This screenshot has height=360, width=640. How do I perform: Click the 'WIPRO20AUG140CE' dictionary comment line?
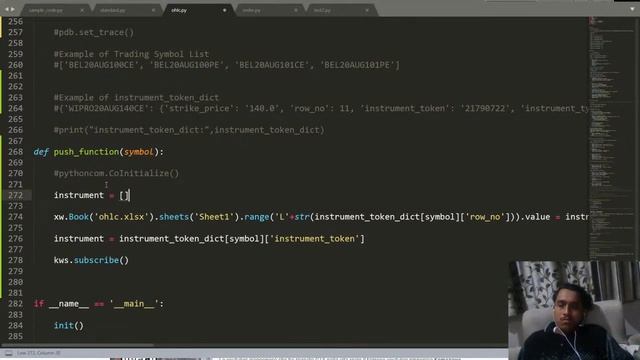pos(321,108)
